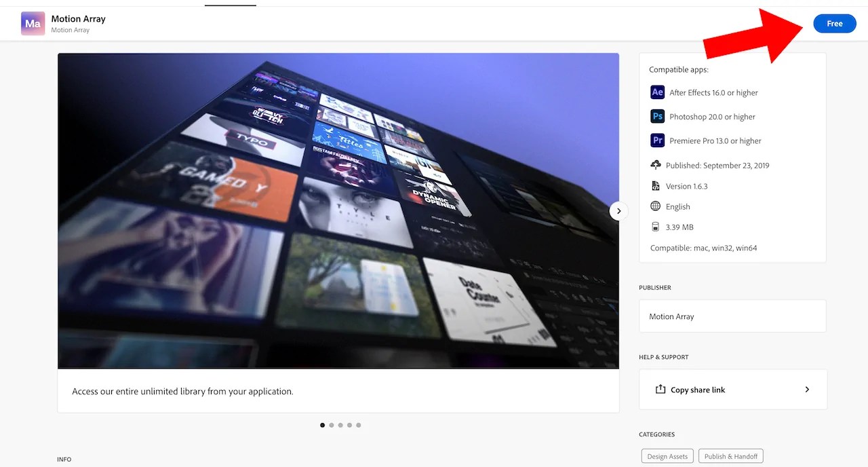Click the Photoshop app icon
Image resolution: width=868 pixels, height=467 pixels.
coord(657,117)
